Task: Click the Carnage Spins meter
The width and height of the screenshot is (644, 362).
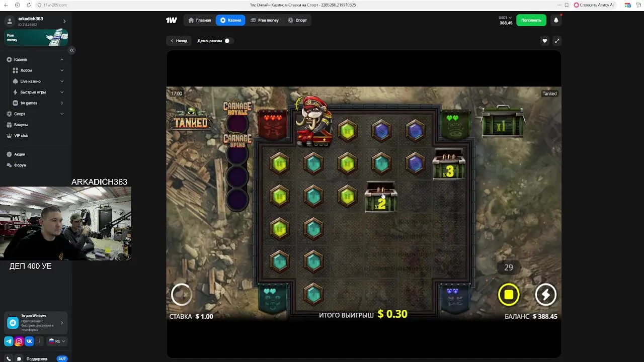Action: click(x=237, y=171)
